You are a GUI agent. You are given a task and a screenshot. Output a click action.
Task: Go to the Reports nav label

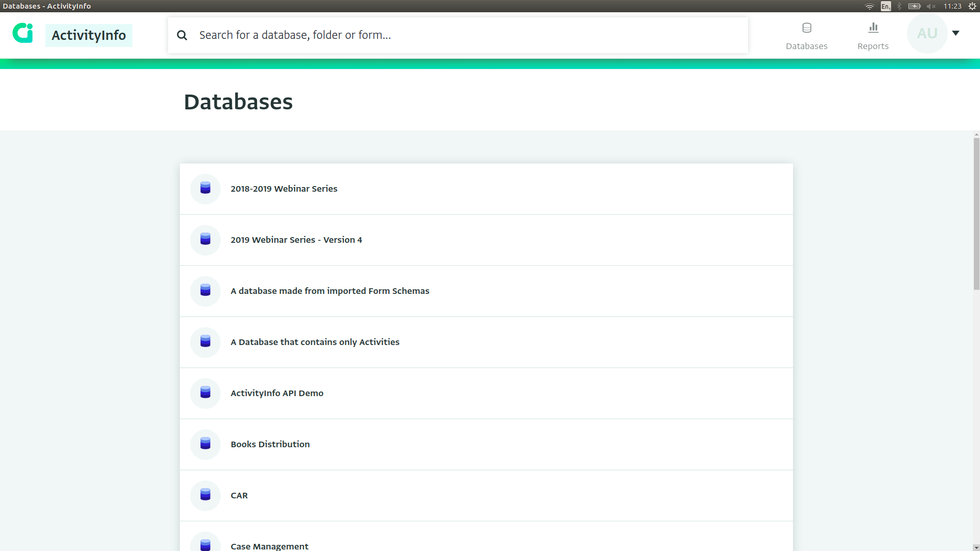tap(873, 46)
